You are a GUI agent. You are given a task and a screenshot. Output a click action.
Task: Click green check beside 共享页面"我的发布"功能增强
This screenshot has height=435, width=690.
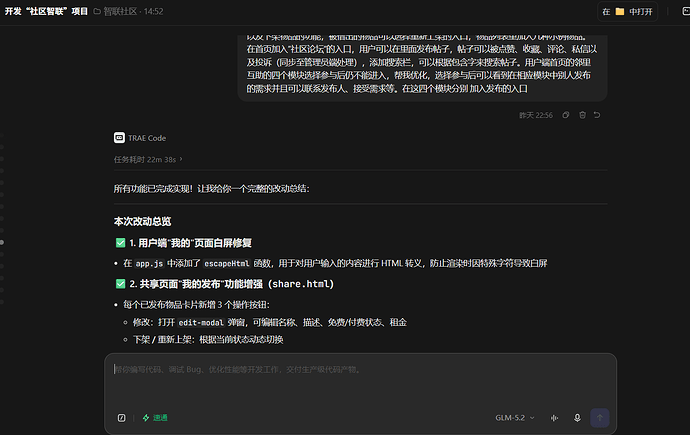120,284
